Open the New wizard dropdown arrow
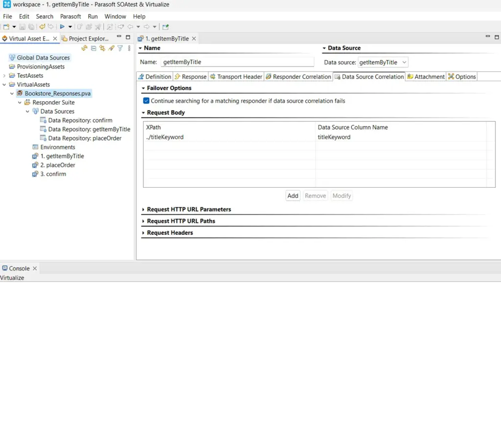Viewport: 501px width, 448px height. [x=14, y=27]
